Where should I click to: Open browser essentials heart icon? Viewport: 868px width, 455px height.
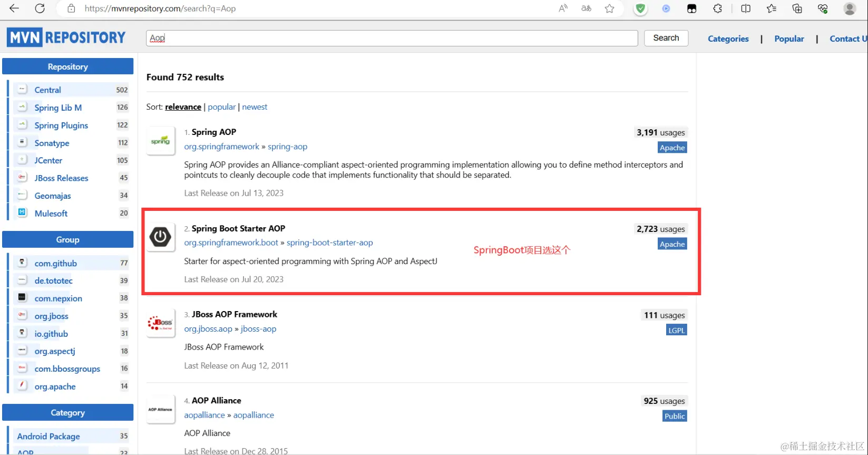coord(823,8)
